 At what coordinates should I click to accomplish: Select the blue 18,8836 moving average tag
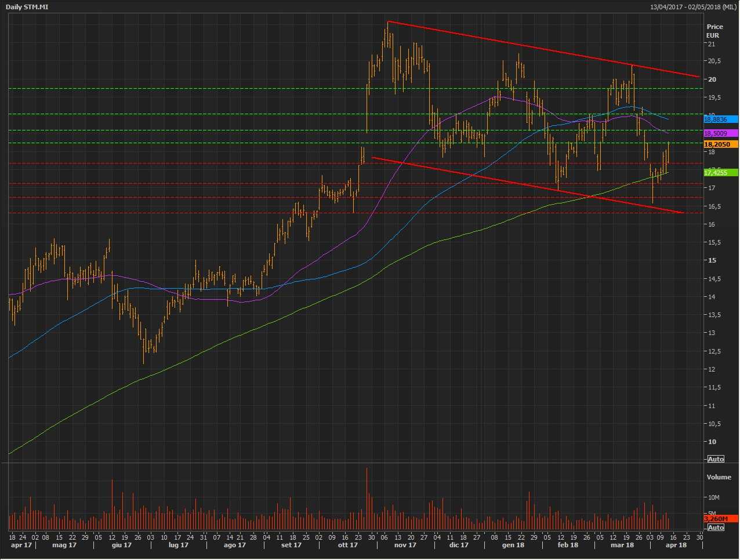click(720, 119)
